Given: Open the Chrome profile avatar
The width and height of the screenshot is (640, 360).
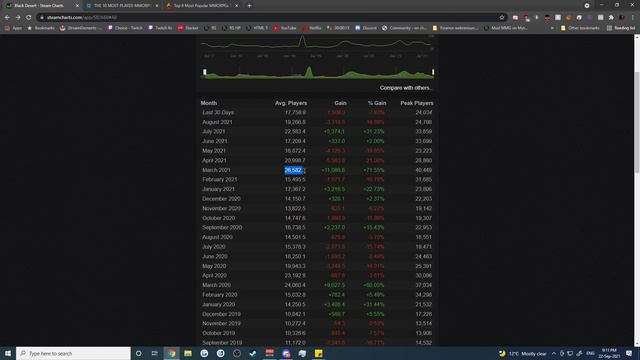Looking at the screenshot, I should [x=622, y=18].
